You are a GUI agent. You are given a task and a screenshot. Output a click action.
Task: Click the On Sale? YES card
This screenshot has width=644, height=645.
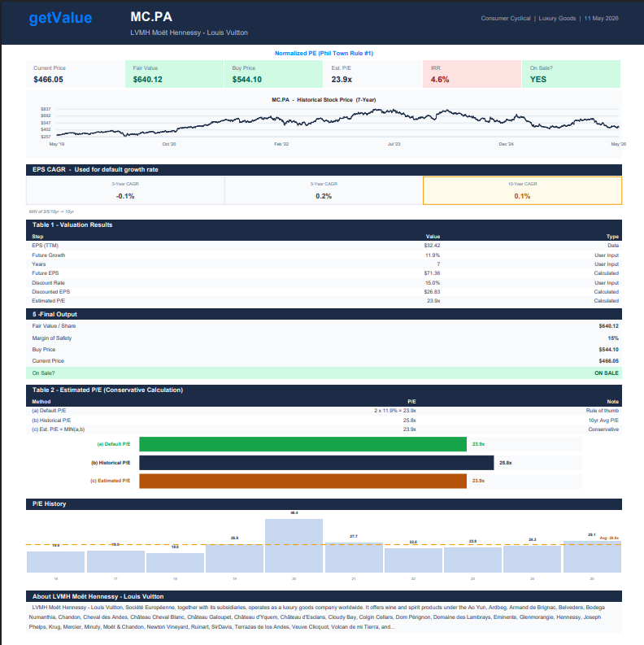click(x=571, y=74)
